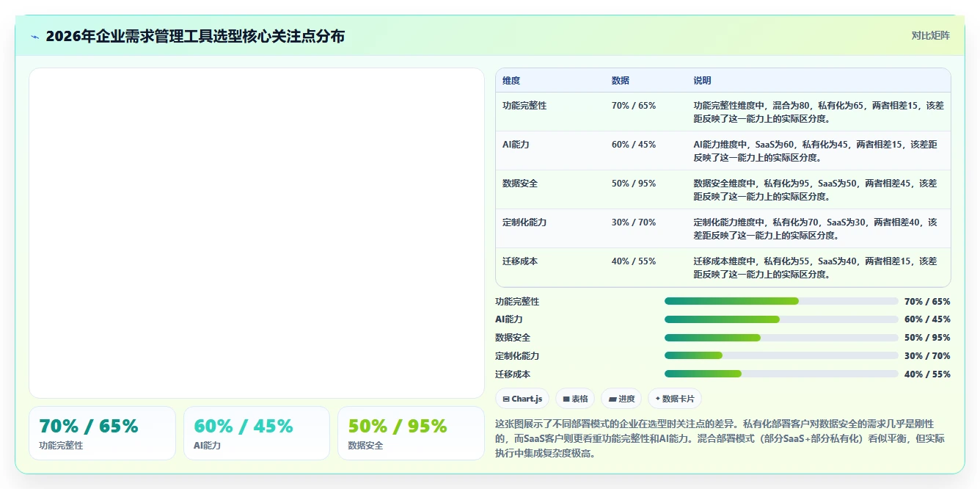Click the 60% / 45% table cell
The image size is (980, 489).
click(634, 145)
